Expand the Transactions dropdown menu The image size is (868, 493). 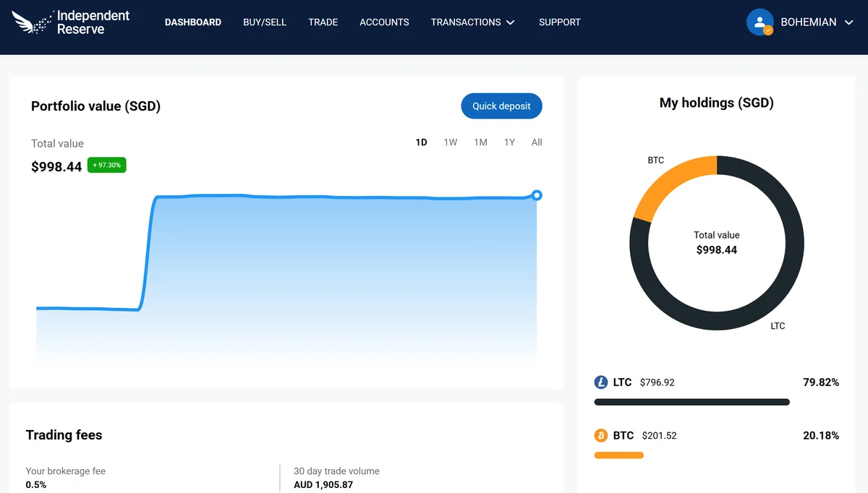(x=473, y=22)
